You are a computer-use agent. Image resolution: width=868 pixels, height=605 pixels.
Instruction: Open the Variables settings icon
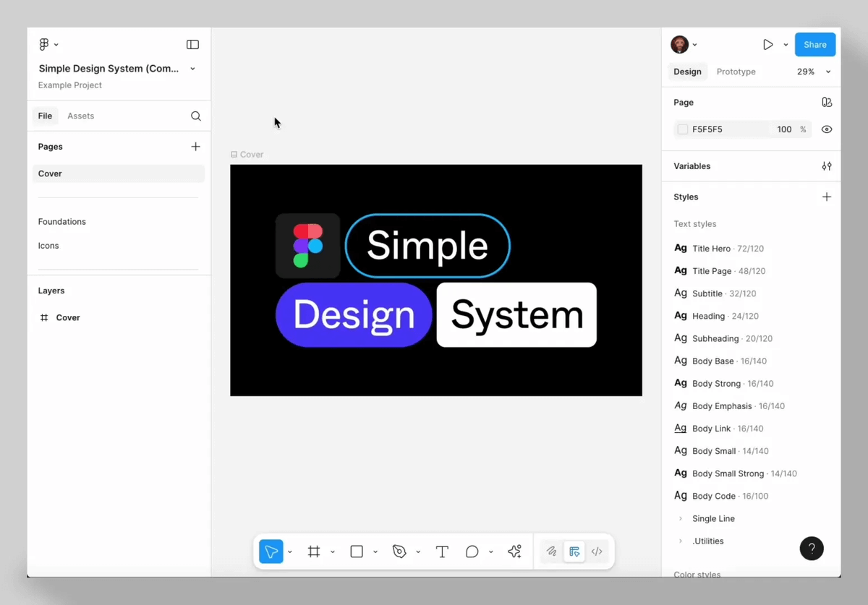[x=826, y=166]
